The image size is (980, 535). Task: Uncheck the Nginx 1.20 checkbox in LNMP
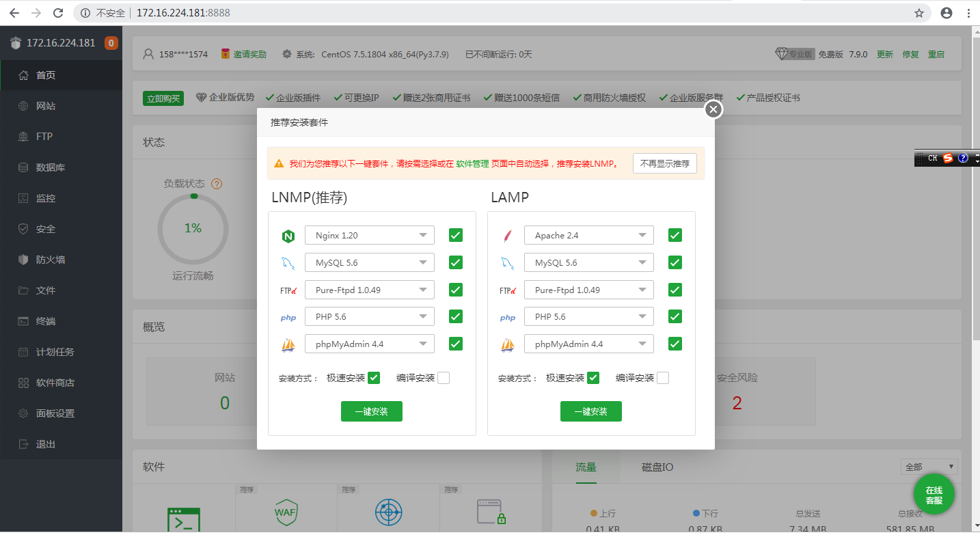[x=456, y=235]
